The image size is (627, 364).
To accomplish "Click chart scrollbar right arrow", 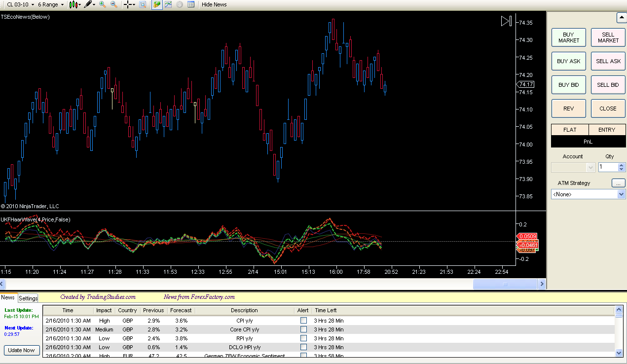I will click(x=542, y=284).
